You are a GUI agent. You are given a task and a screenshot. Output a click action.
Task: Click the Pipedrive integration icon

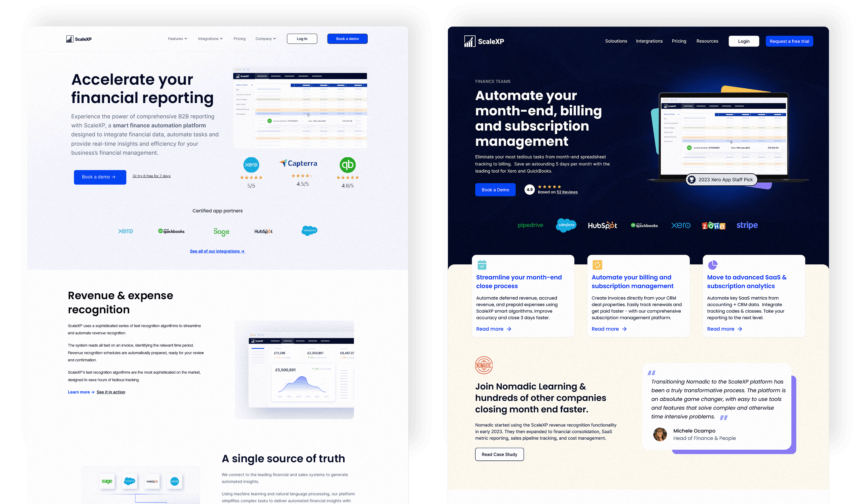(x=530, y=226)
